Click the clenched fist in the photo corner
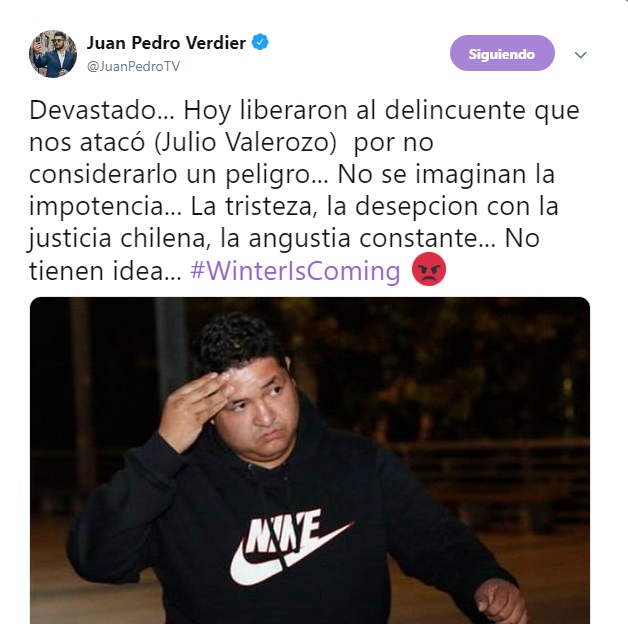 tap(501, 602)
